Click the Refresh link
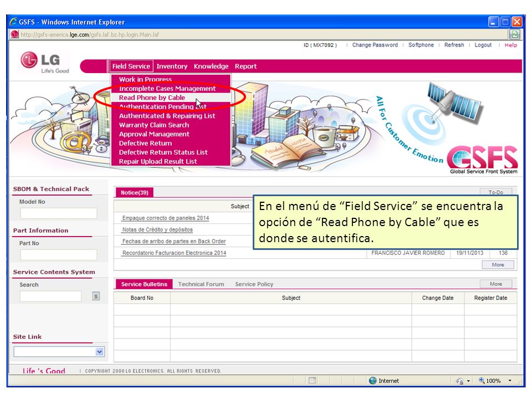This screenshot has height=399, width=532. coord(454,45)
